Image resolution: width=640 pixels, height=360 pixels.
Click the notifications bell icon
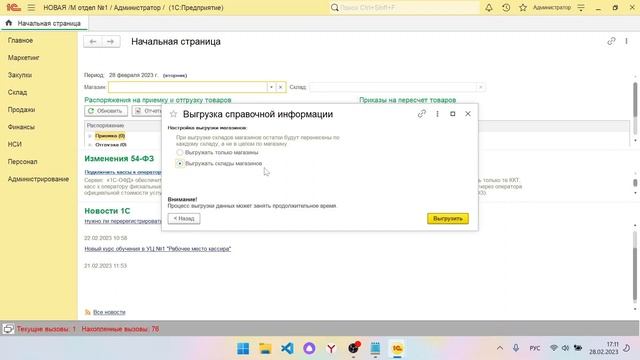[x=489, y=7]
